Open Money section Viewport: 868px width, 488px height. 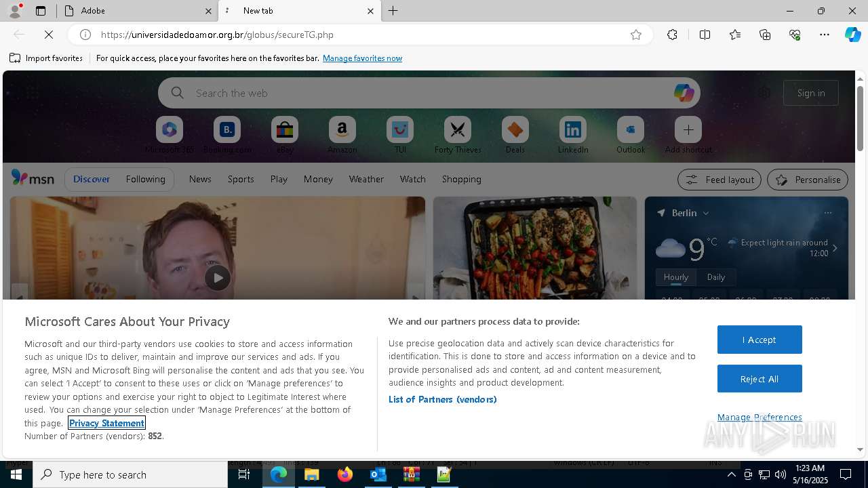(318, 179)
